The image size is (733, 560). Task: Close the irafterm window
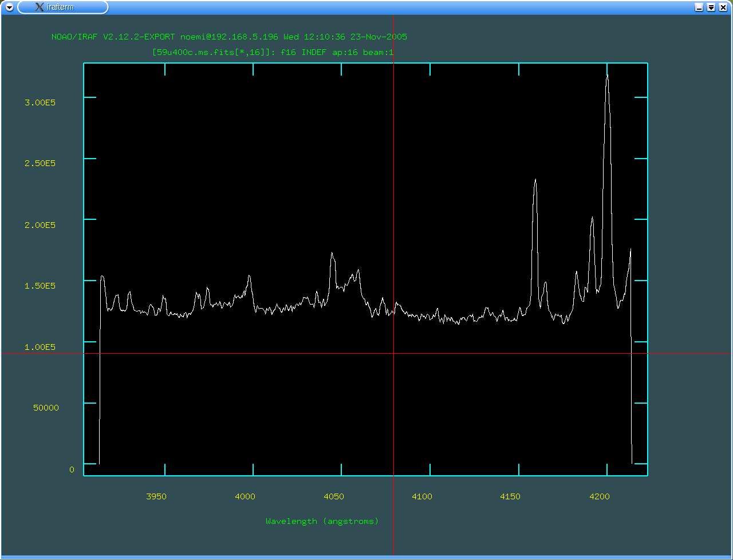click(723, 7)
